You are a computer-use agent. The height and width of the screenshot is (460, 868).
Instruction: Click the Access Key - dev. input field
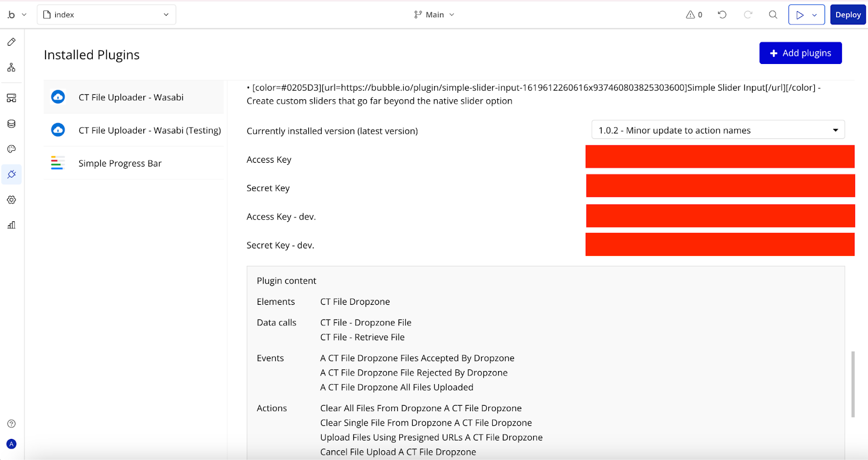[x=720, y=216]
